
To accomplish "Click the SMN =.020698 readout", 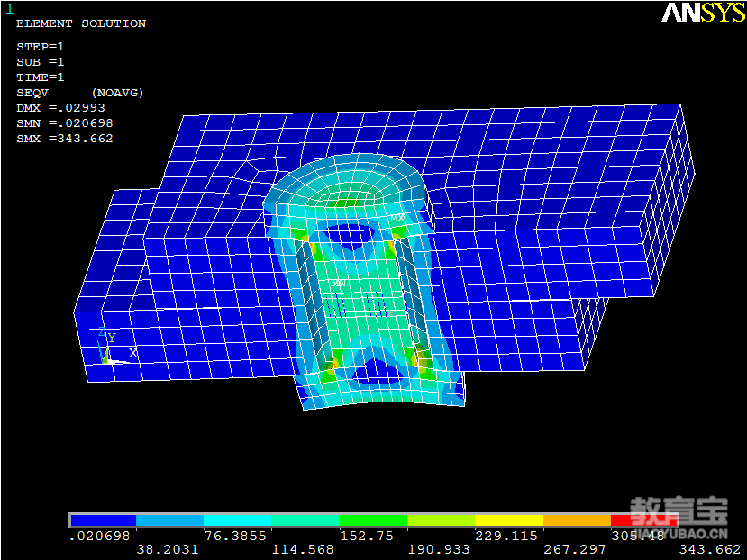I will pyautogui.click(x=65, y=123).
